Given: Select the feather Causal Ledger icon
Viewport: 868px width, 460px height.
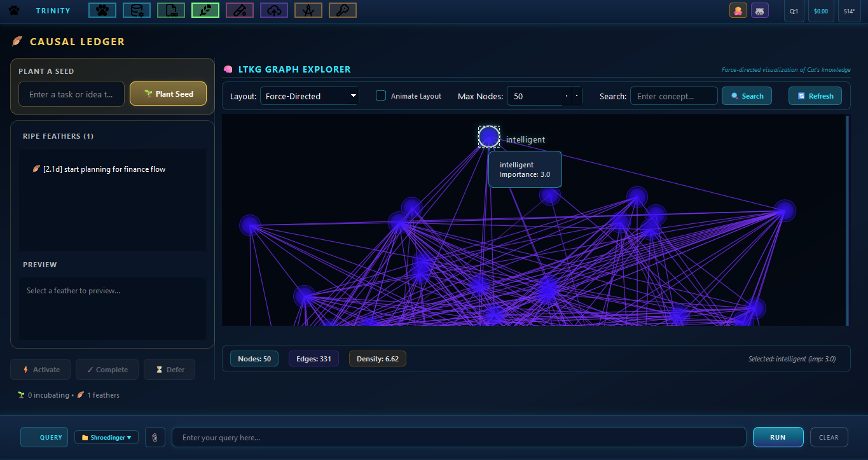Looking at the screenshot, I should click(x=205, y=10).
